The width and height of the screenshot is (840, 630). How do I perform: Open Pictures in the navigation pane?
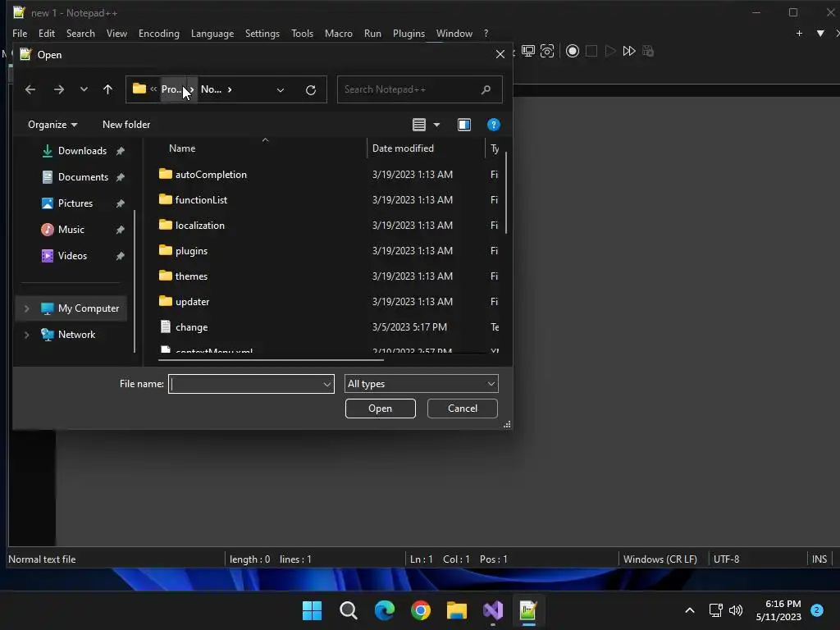75,203
